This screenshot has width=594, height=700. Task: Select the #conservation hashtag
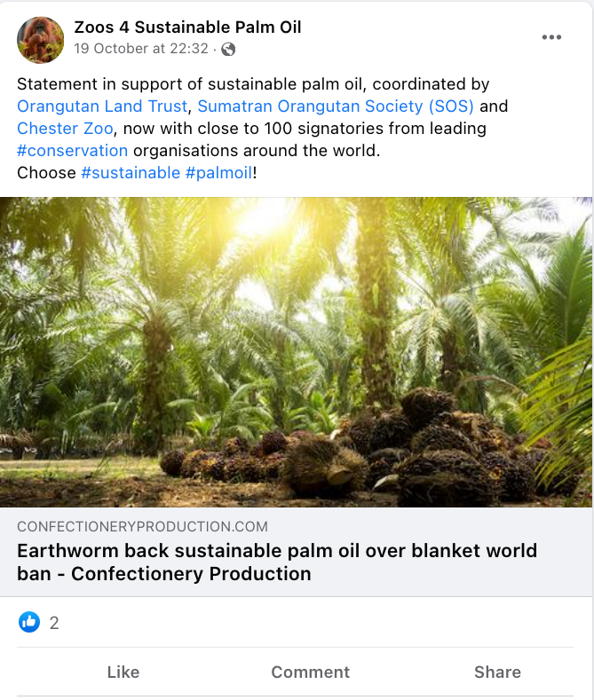[x=73, y=151]
